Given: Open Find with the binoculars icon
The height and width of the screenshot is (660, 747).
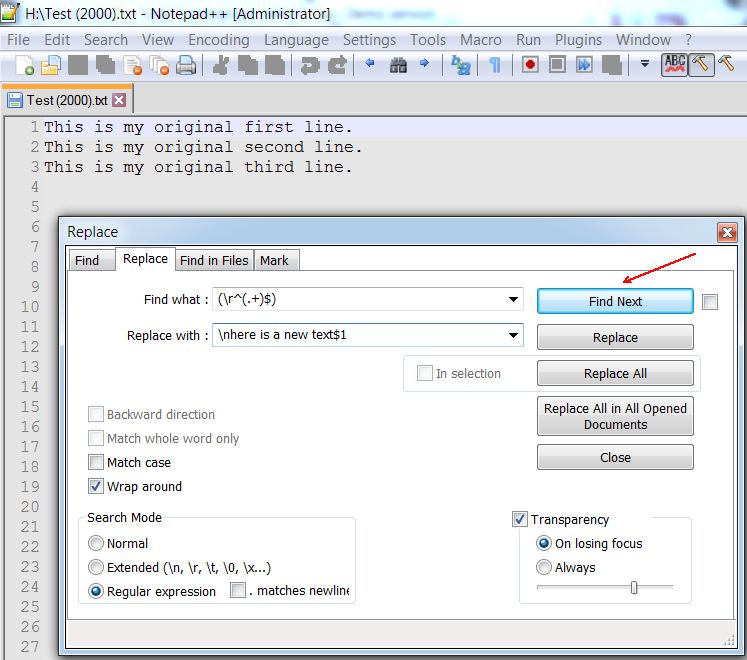Looking at the screenshot, I should click(x=398, y=65).
